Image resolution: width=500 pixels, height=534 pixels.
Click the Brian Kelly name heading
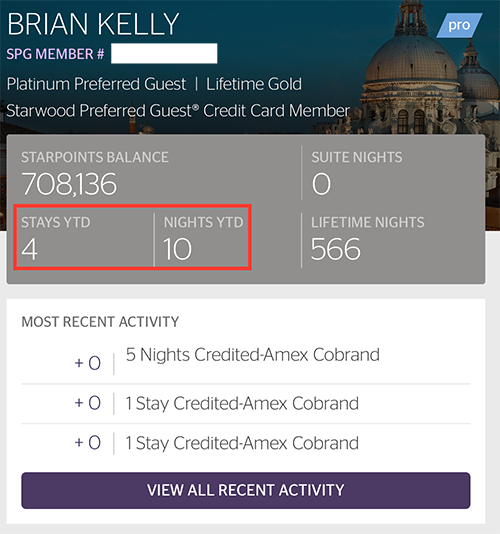(x=93, y=24)
